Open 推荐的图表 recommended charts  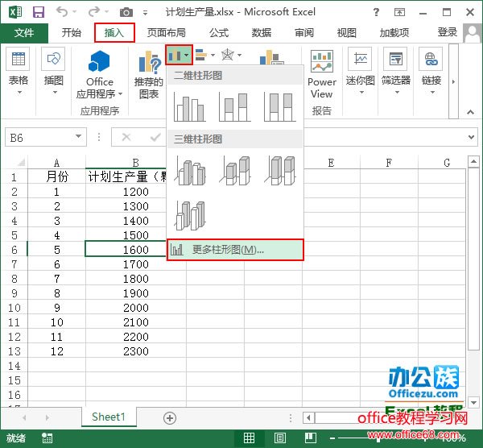click(x=148, y=75)
